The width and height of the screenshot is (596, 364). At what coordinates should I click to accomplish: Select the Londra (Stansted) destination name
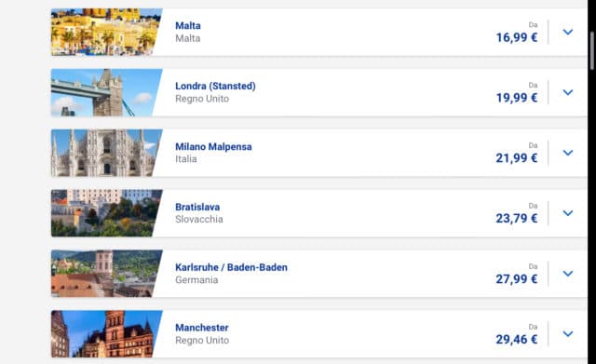[215, 86]
